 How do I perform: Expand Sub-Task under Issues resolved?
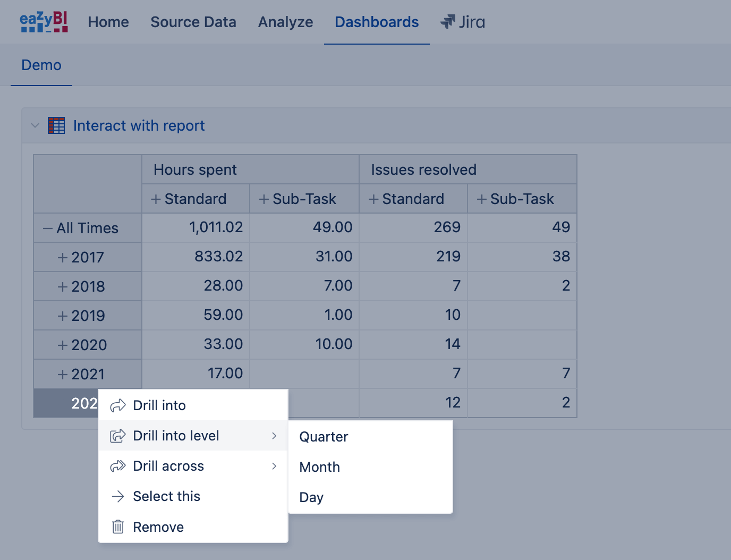tap(482, 199)
